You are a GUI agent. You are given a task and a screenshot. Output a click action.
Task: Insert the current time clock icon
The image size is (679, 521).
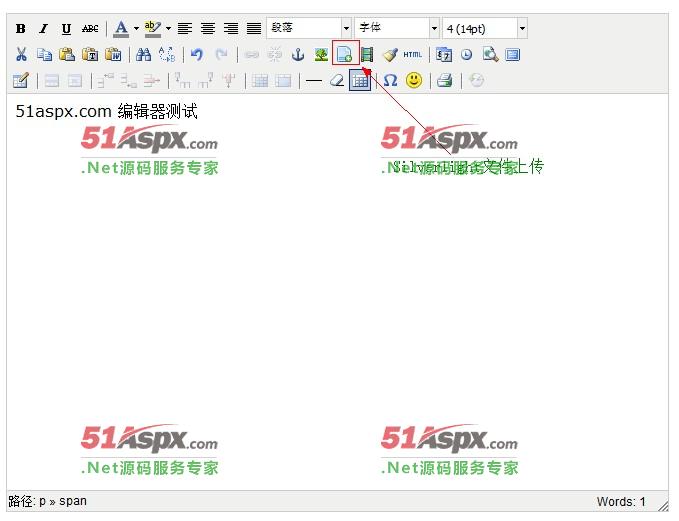[467, 55]
